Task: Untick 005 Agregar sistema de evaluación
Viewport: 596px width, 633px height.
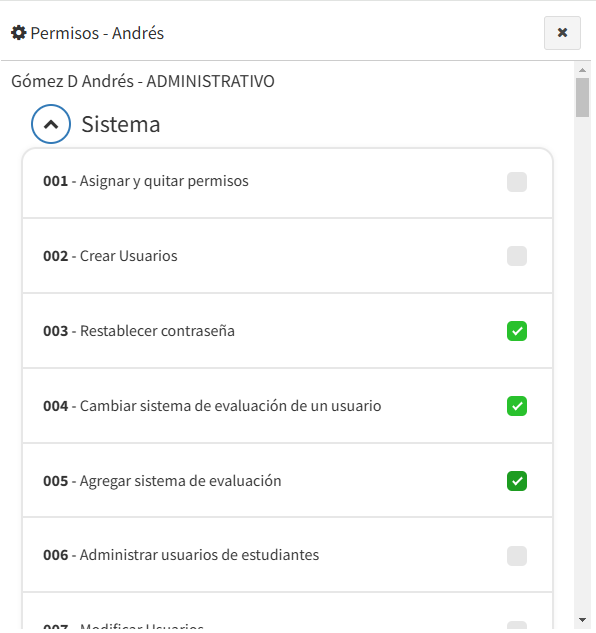Action: (517, 481)
